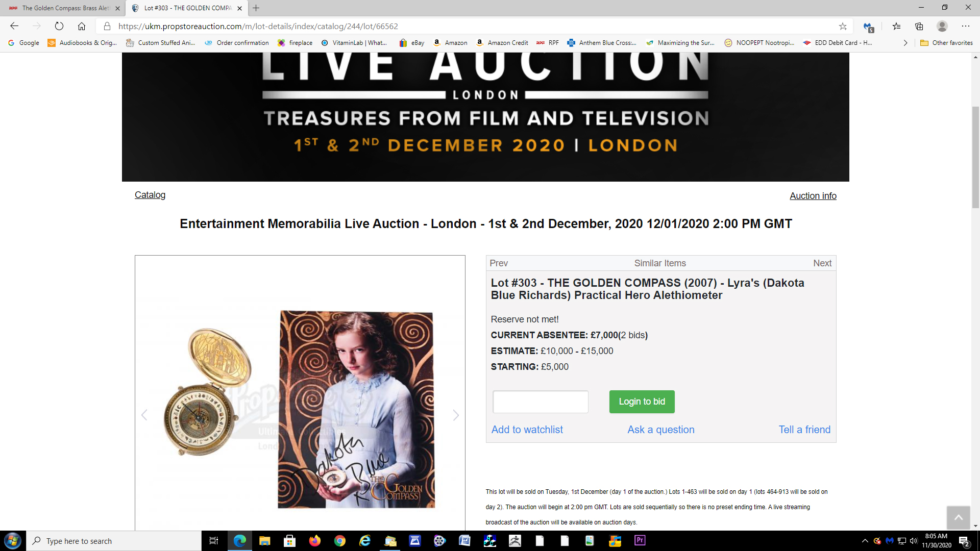Launch Firefox from the taskbar
The width and height of the screenshot is (980, 551).
pos(314,541)
